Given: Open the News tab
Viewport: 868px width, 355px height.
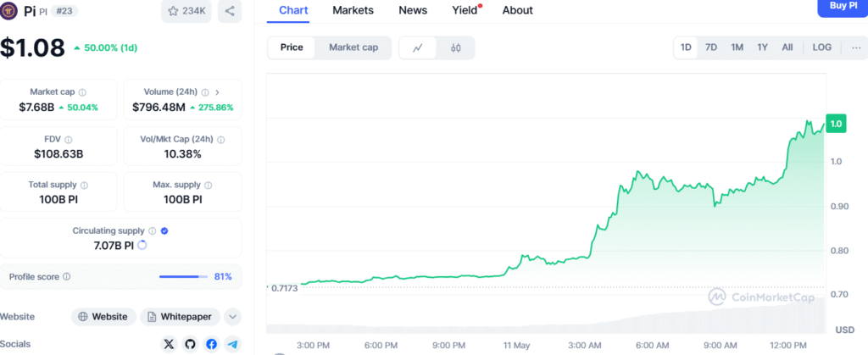Looking at the screenshot, I should coord(413,10).
